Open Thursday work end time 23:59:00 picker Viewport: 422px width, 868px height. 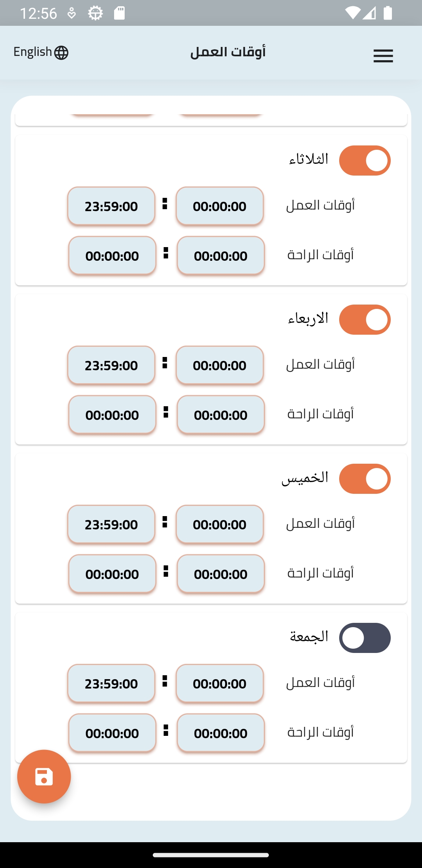tap(111, 524)
